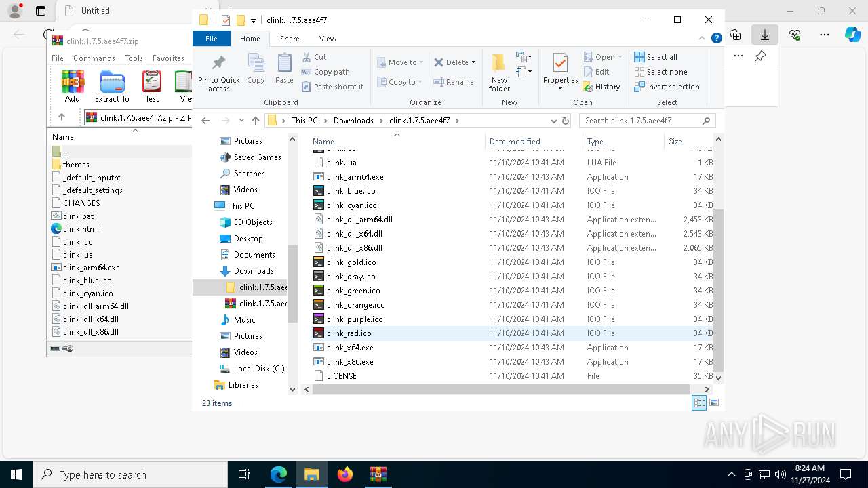Open WinRAR Favorites menu
Viewport: 868px width, 488px height.
click(168, 58)
